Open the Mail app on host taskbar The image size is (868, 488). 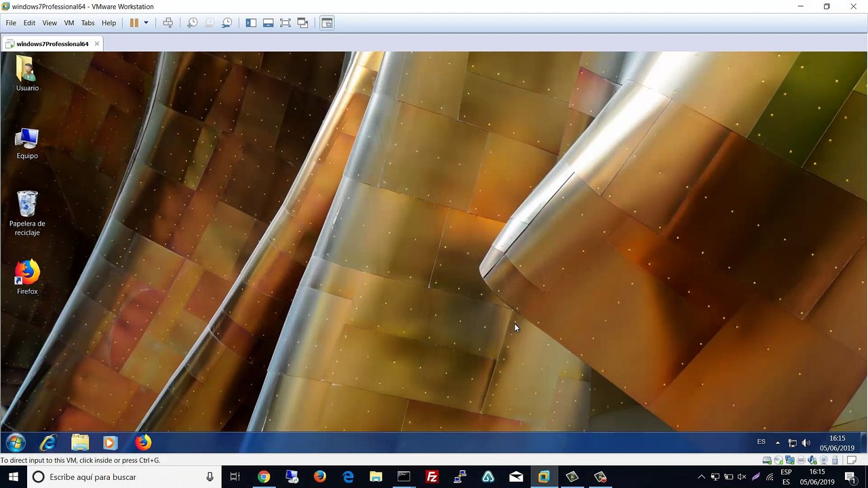tap(516, 477)
